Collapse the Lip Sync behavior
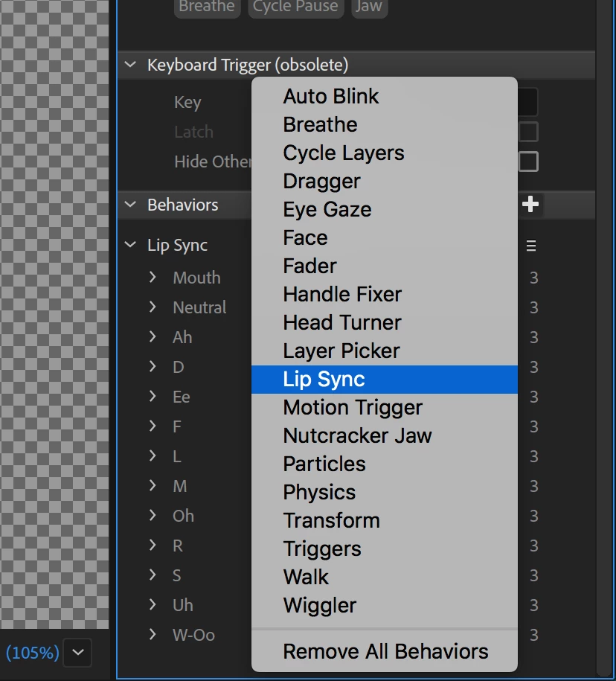 pos(130,245)
